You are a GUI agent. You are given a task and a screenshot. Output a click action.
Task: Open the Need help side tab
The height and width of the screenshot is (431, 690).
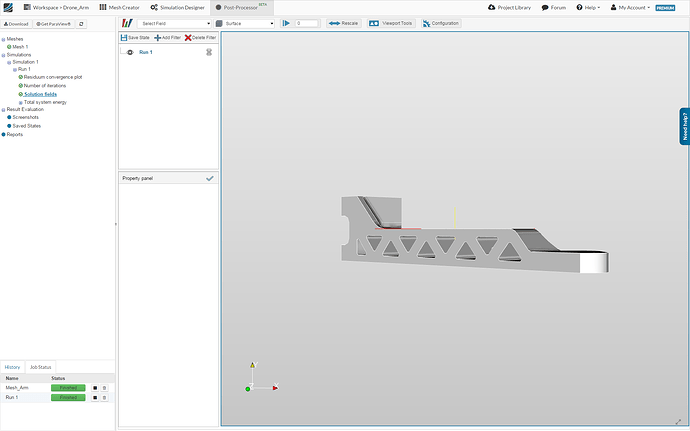point(684,126)
